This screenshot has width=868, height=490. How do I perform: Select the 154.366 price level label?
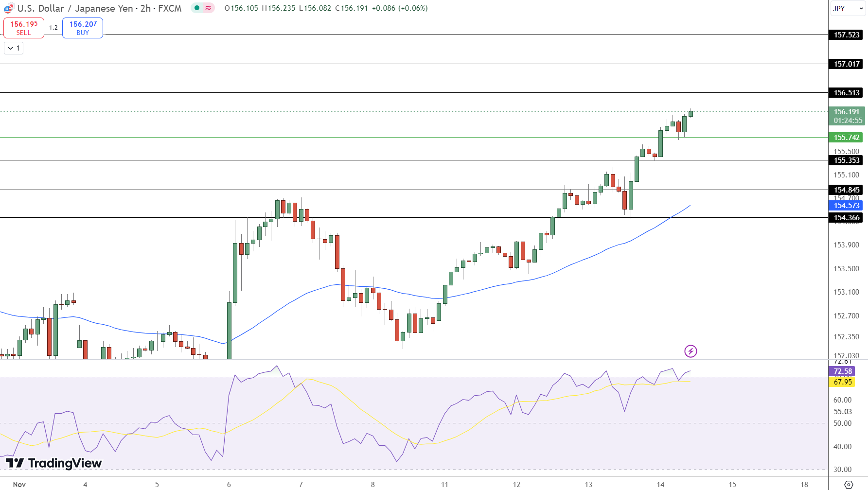[846, 218]
